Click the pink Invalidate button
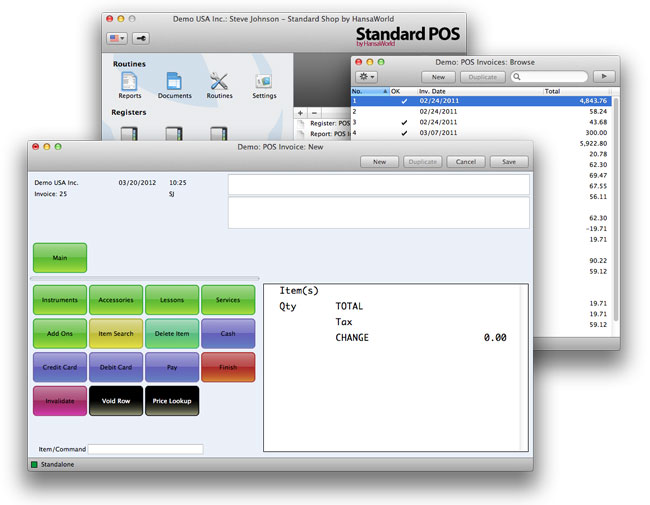The width and height of the screenshot is (650, 505). tap(60, 401)
